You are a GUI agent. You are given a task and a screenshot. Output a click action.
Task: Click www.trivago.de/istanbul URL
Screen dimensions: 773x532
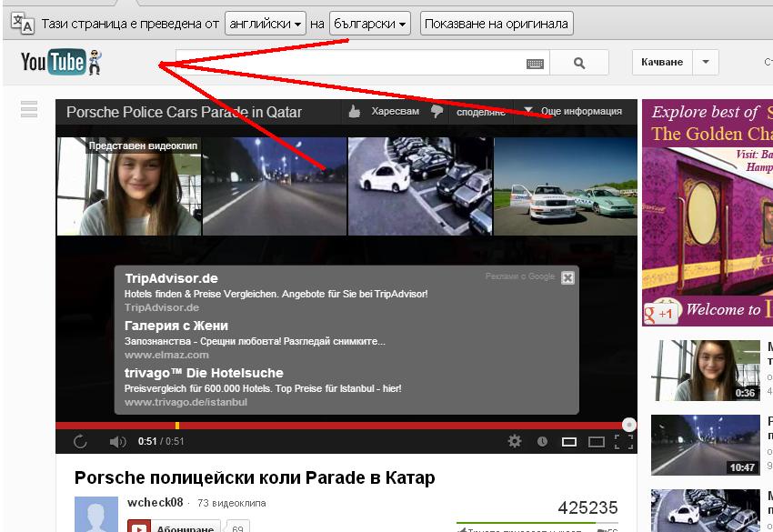186,402
